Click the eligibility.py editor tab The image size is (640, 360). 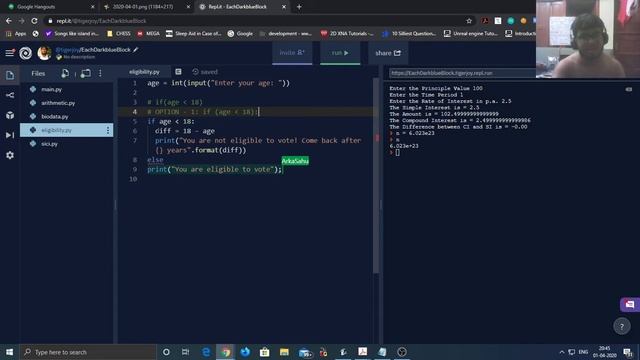tap(144, 72)
